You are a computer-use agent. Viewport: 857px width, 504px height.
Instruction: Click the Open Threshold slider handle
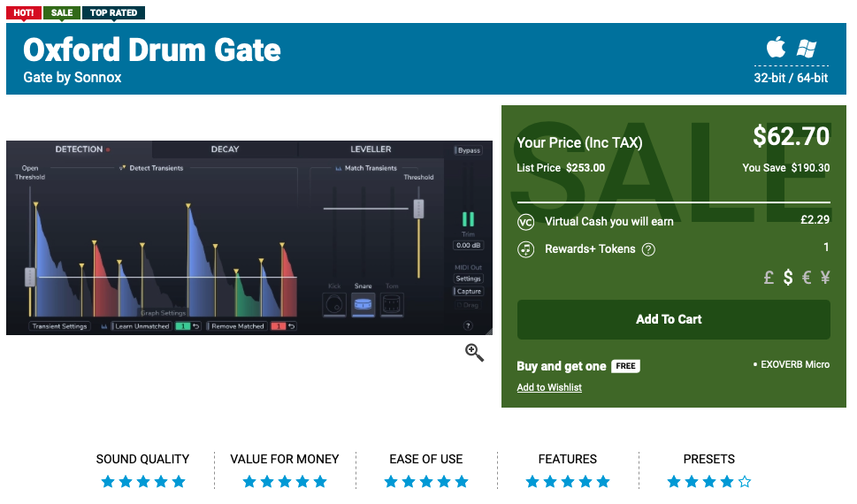[x=30, y=277]
